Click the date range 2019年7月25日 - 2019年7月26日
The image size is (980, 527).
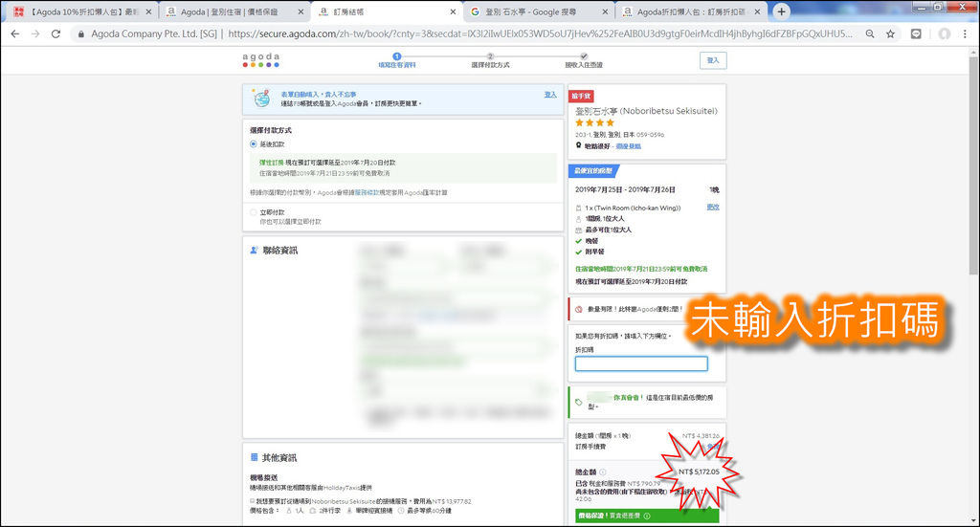[625, 189]
